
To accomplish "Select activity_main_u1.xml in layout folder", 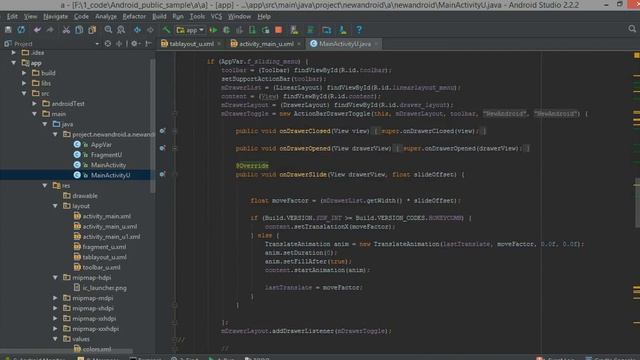I will (111, 237).
